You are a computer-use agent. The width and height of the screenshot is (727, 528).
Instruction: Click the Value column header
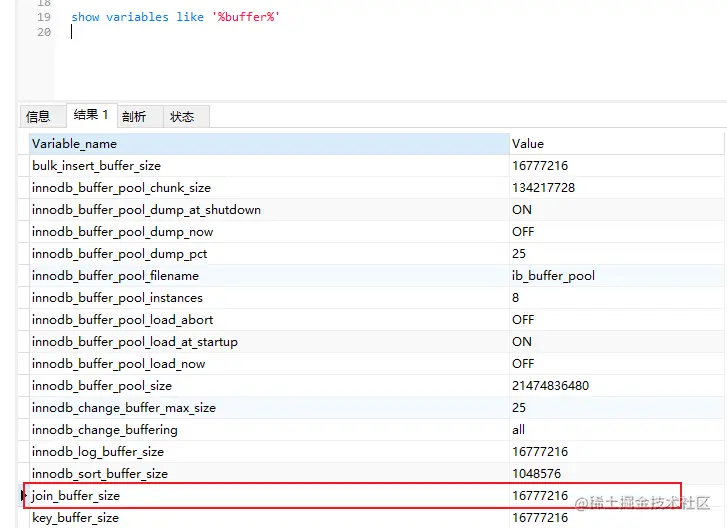tap(617, 144)
